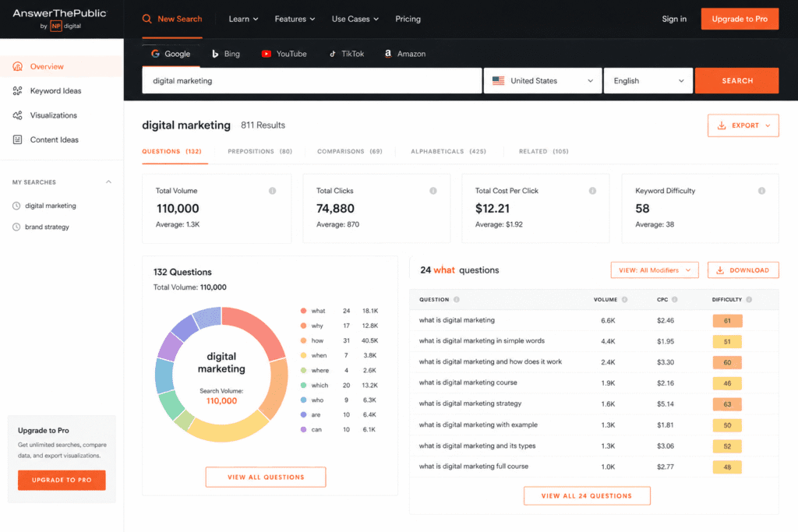Screen dimensions: 798x532
Task: Switch to the Comparisons (69) tab
Action: [x=350, y=152]
